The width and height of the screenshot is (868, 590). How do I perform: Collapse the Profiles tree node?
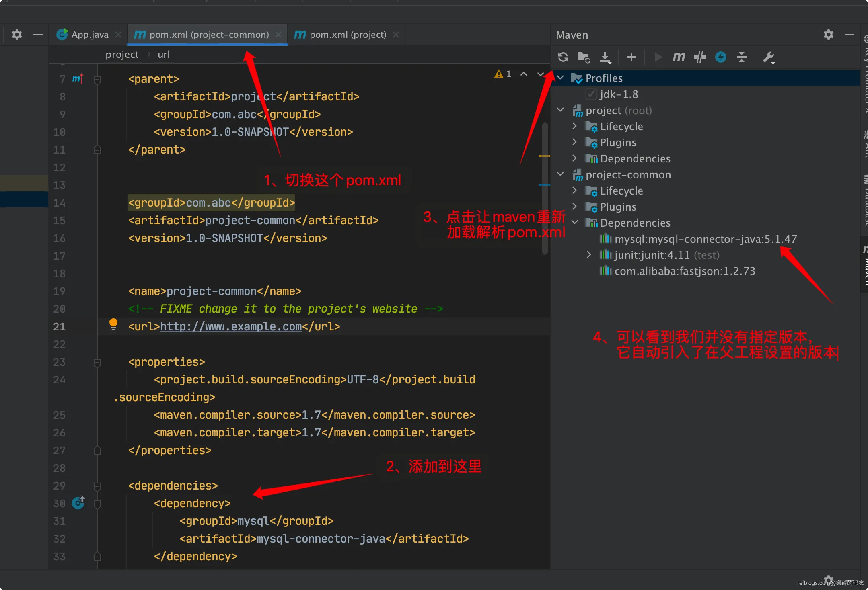pos(560,78)
